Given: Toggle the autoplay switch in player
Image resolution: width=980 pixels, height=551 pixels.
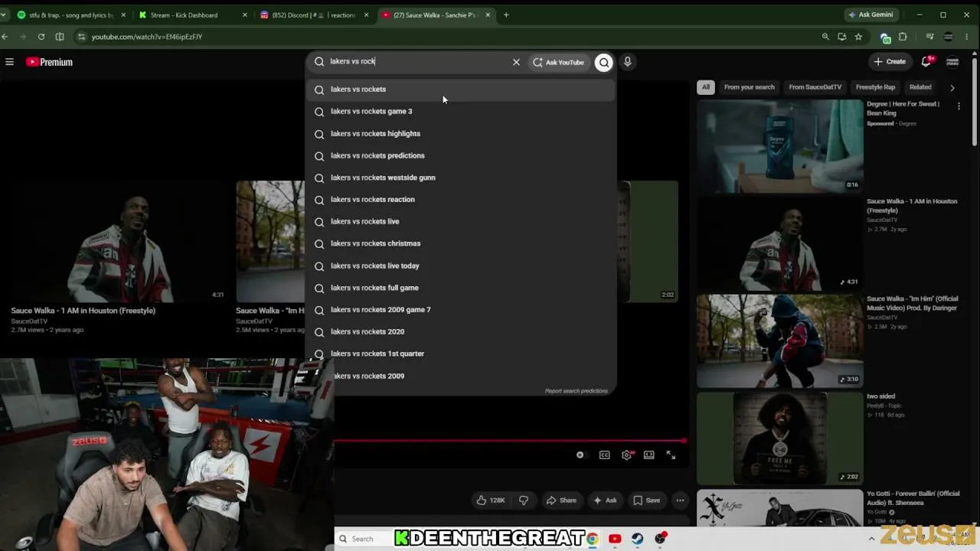Looking at the screenshot, I should pyautogui.click(x=580, y=455).
